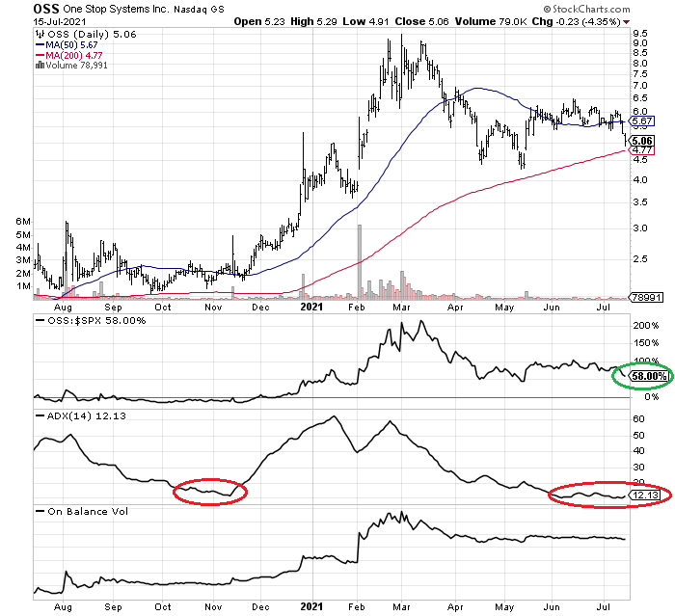This screenshot has width=675, height=616.
Task: Click the 78991 volume tag on axis
Action: [646, 297]
